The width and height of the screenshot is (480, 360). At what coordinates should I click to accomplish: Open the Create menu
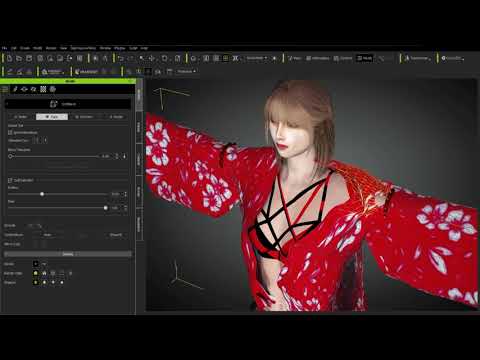pos(25,48)
